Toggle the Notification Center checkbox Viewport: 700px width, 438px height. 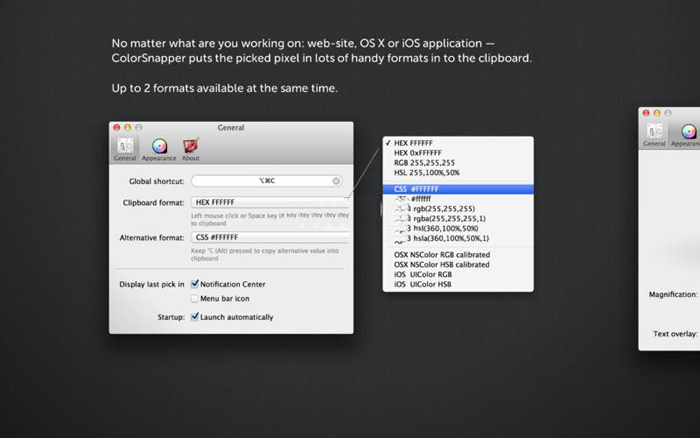[x=195, y=284]
